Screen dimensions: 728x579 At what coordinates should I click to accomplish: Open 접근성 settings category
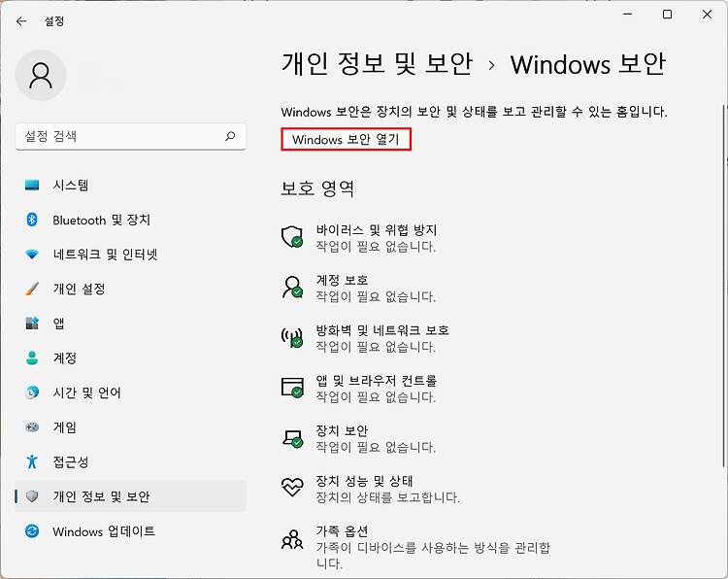pyautogui.click(x=130, y=461)
